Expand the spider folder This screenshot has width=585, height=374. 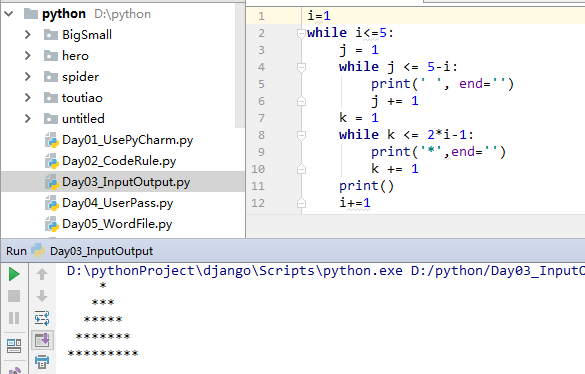(x=28, y=77)
